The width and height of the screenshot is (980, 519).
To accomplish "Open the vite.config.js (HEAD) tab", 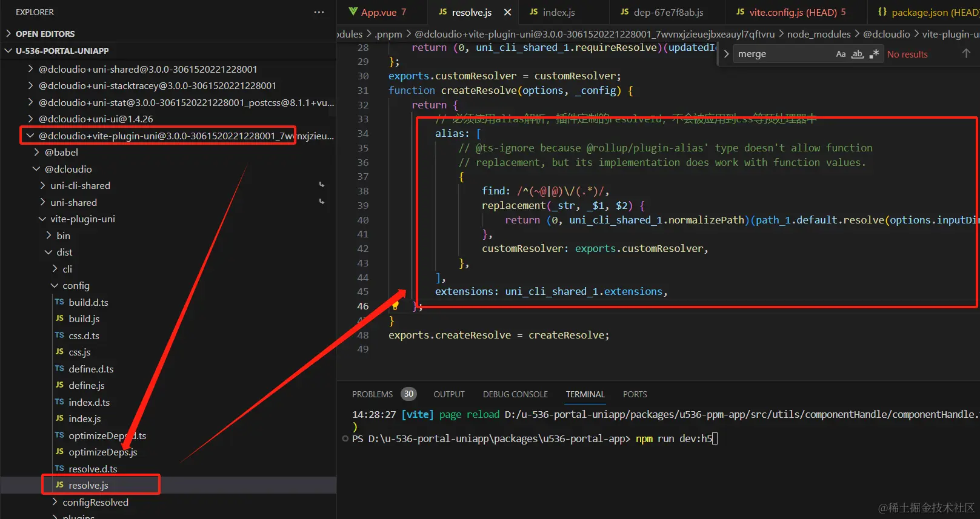I will pos(797,12).
